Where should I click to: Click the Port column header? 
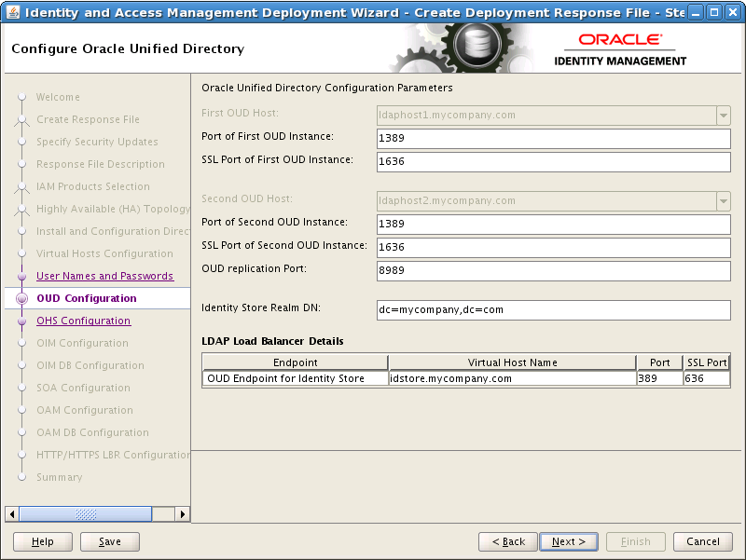click(659, 362)
